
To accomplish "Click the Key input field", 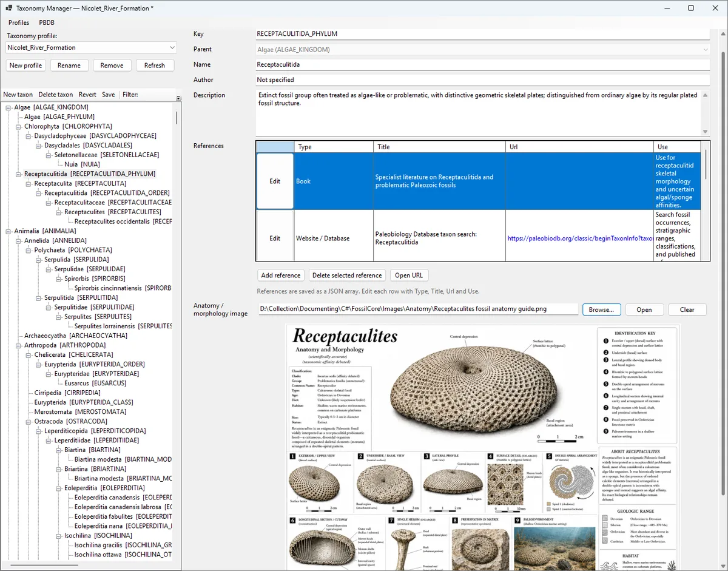I will [482, 34].
